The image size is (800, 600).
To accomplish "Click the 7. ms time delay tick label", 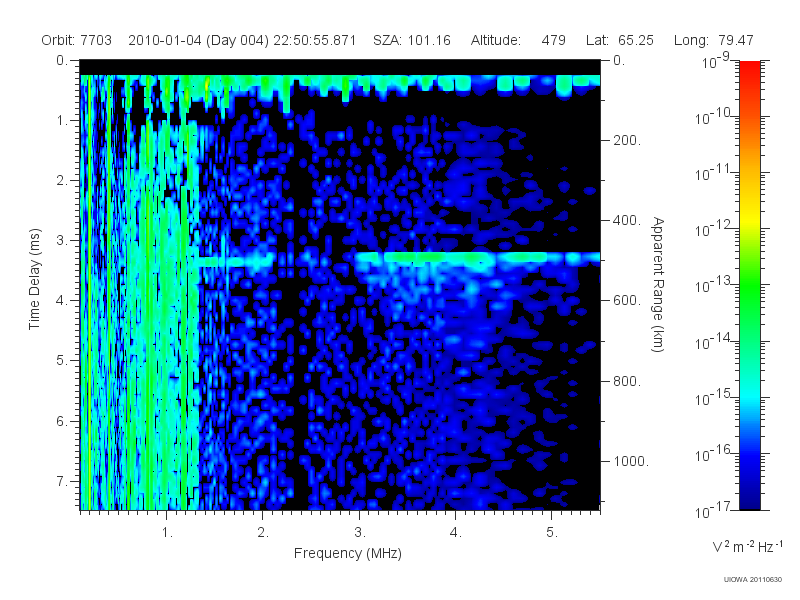I will pyautogui.click(x=61, y=481).
